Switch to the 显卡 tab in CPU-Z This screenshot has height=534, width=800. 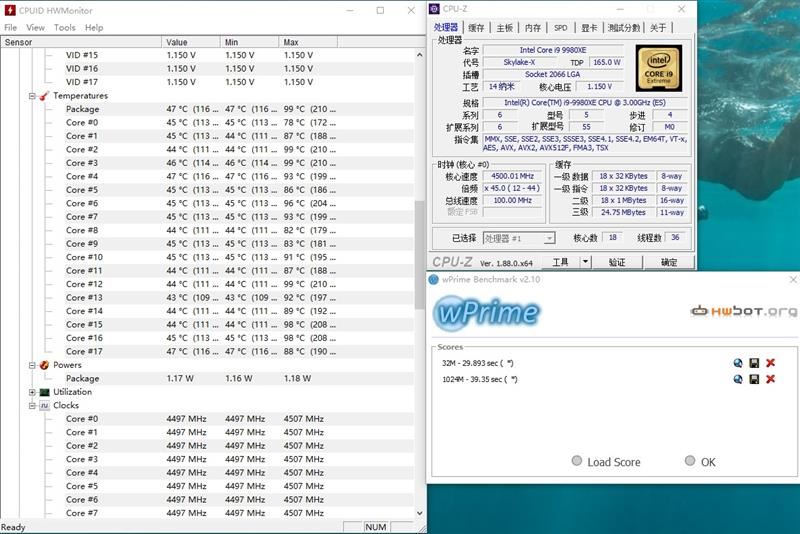pyautogui.click(x=589, y=28)
